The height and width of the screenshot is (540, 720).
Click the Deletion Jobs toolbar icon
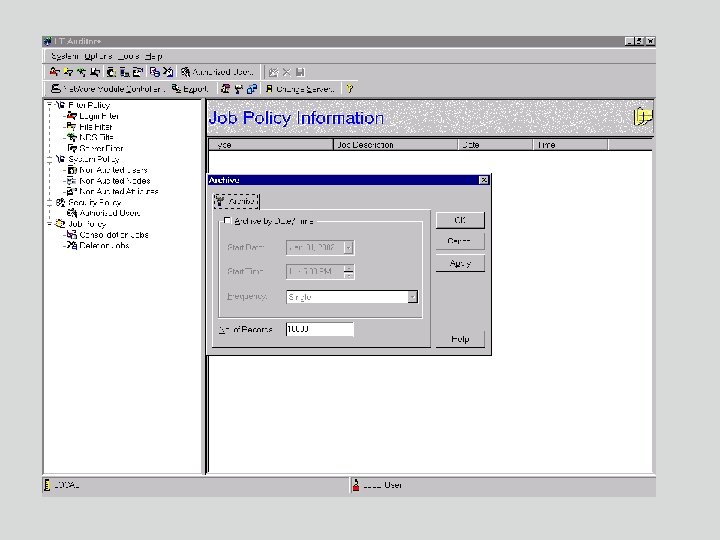168,72
